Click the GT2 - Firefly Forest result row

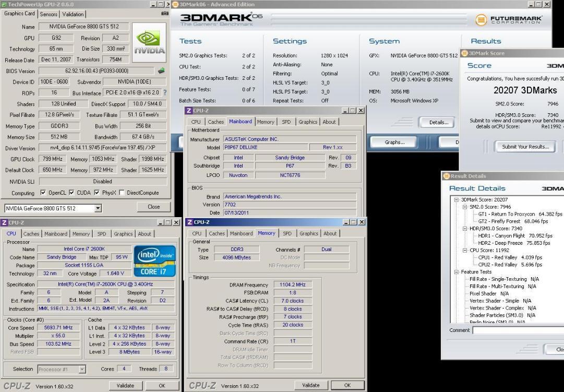[x=513, y=221]
